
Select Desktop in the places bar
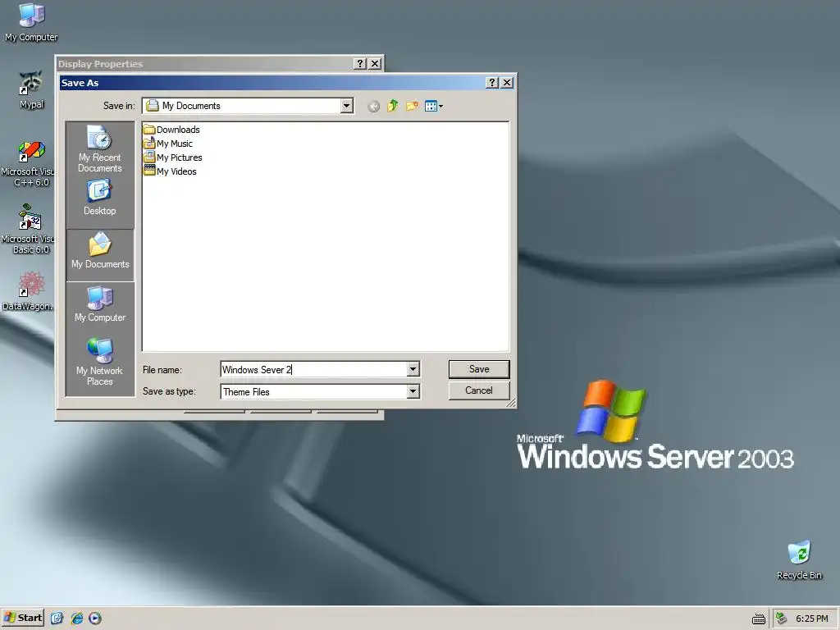pyautogui.click(x=99, y=198)
